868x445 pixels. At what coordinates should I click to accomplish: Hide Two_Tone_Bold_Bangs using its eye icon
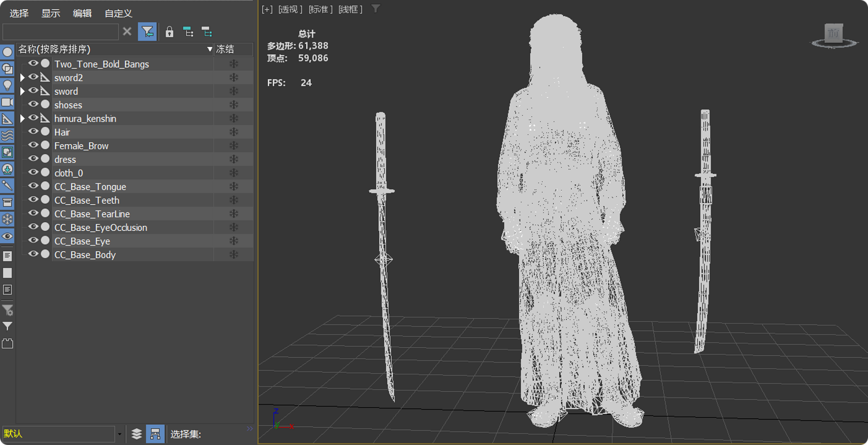pos(33,64)
